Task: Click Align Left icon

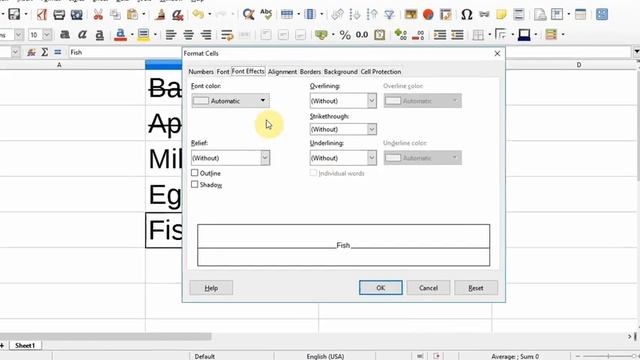Action: click(x=171, y=35)
